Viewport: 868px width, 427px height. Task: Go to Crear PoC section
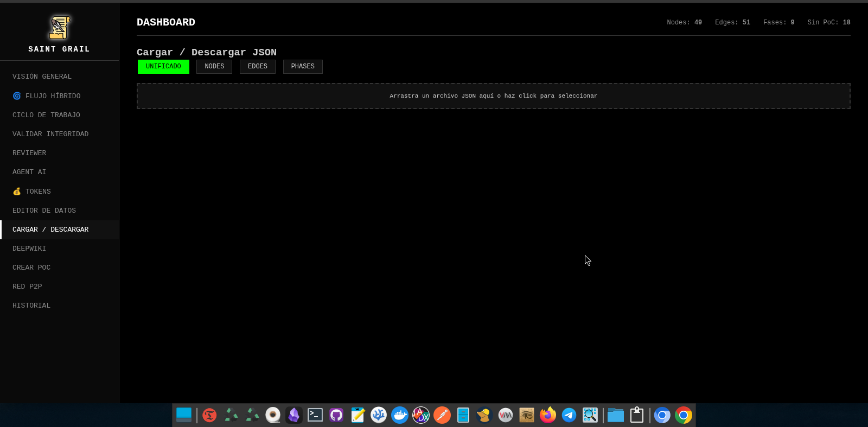pyautogui.click(x=60, y=267)
